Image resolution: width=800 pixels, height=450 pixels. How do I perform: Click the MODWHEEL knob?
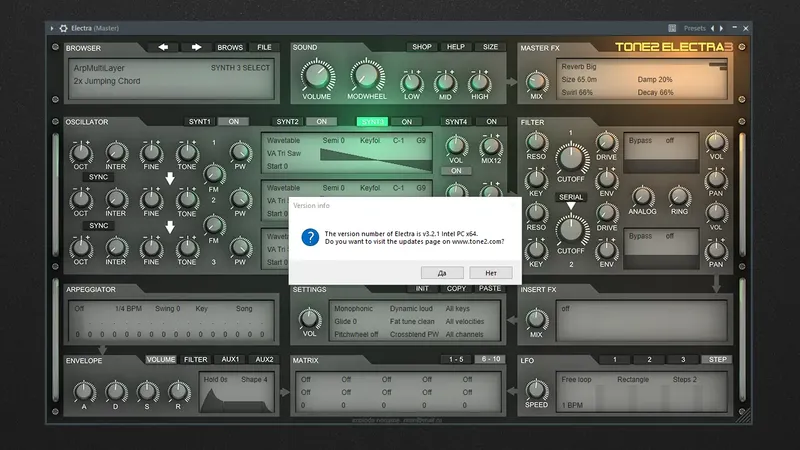click(367, 75)
